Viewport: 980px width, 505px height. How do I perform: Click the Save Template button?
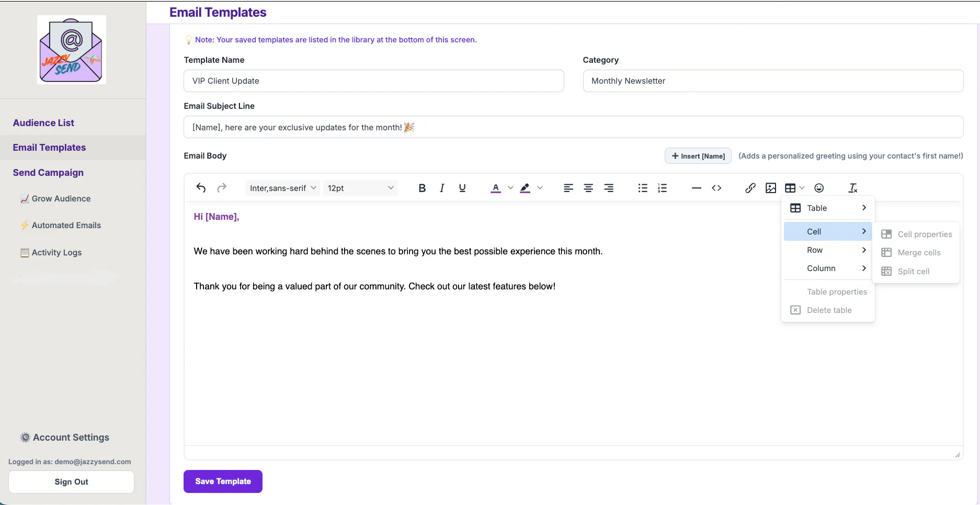(223, 481)
